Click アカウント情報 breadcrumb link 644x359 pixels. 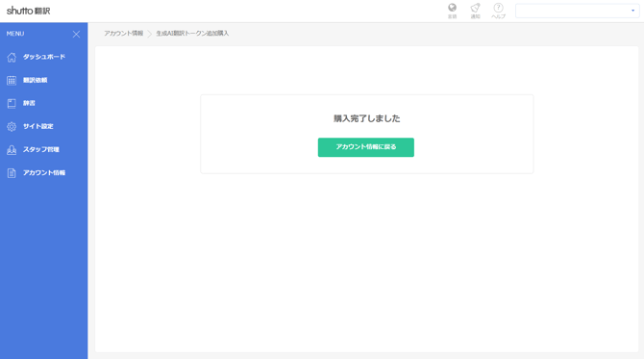[x=124, y=34]
